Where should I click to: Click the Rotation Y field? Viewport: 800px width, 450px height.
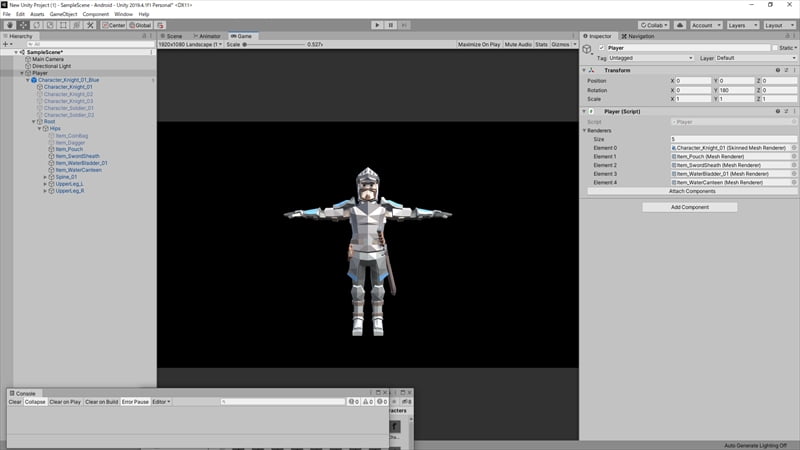736,90
